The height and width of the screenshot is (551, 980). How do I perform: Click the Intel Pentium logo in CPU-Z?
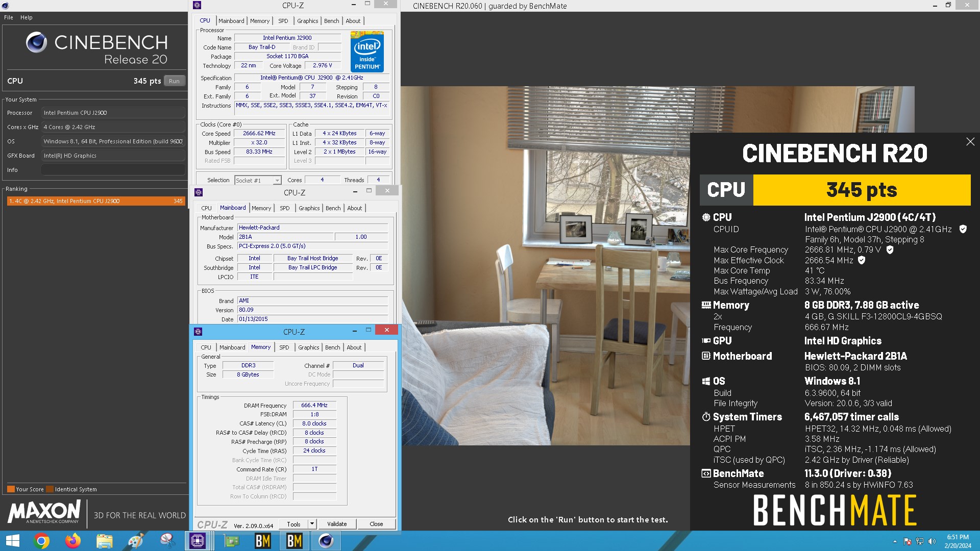367,52
